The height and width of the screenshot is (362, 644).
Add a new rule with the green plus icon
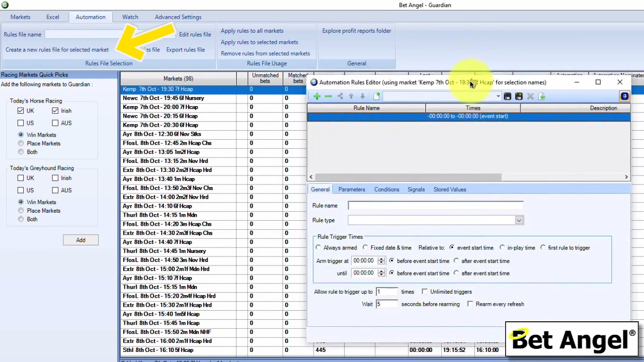click(x=317, y=97)
